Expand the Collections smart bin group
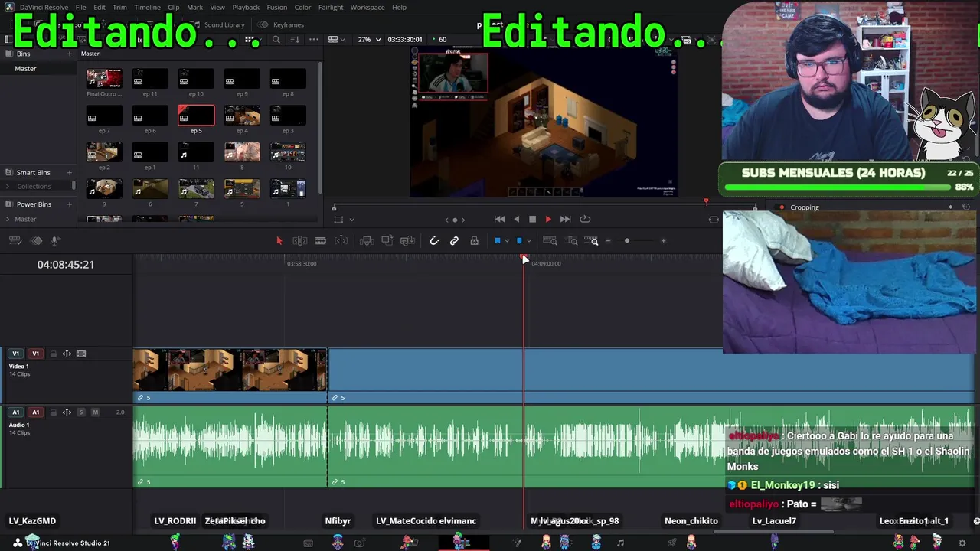The width and height of the screenshot is (980, 551). click(8, 187)
